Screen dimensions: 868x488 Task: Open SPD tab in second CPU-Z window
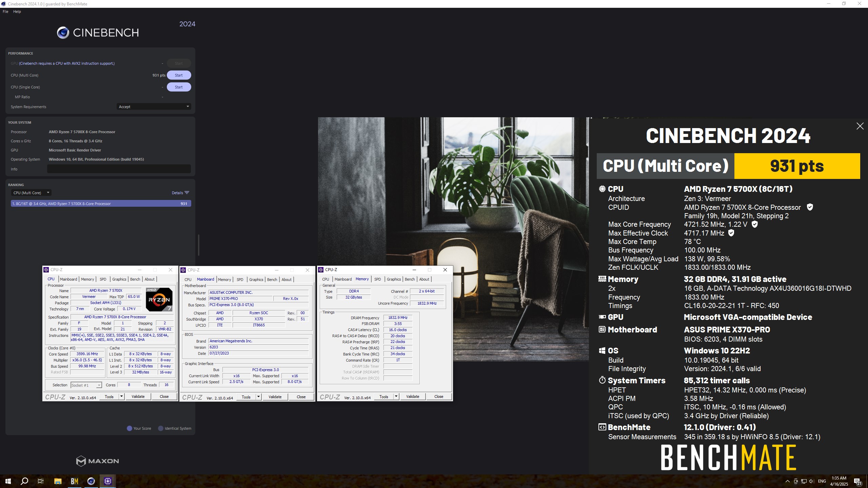[x=240, y=280]
